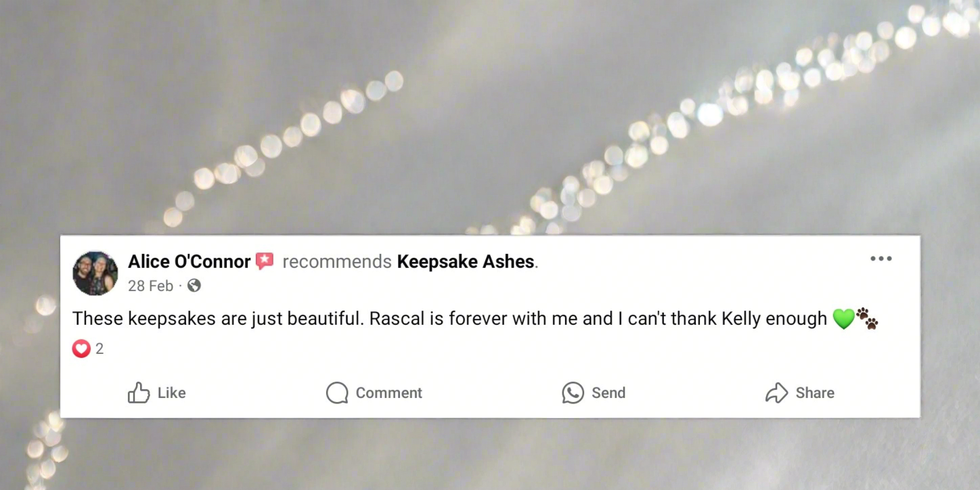Click the thumbs-up Like icon
The image size is (980, 490).
point(139,393)
